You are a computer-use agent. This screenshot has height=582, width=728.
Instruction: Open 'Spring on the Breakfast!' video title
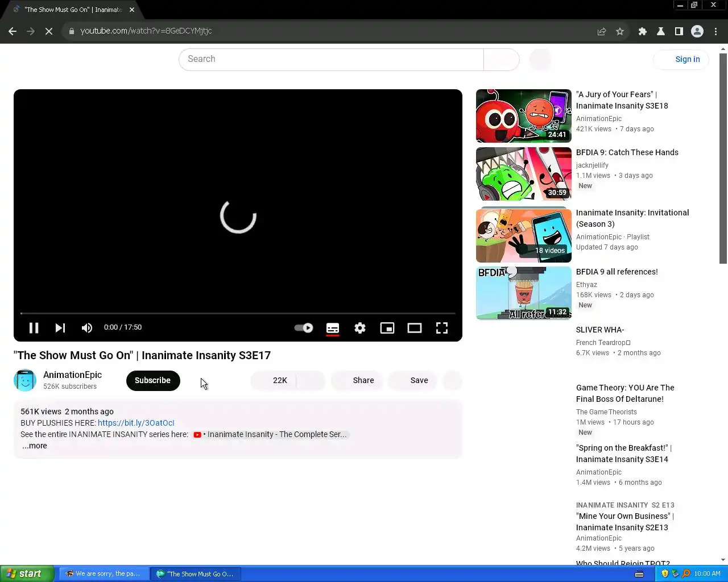click(624, 454)
